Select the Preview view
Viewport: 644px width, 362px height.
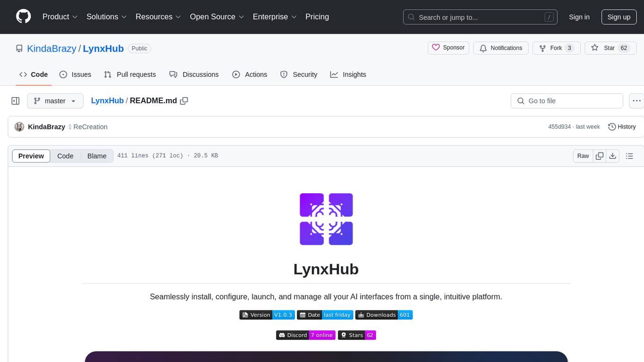31,156
